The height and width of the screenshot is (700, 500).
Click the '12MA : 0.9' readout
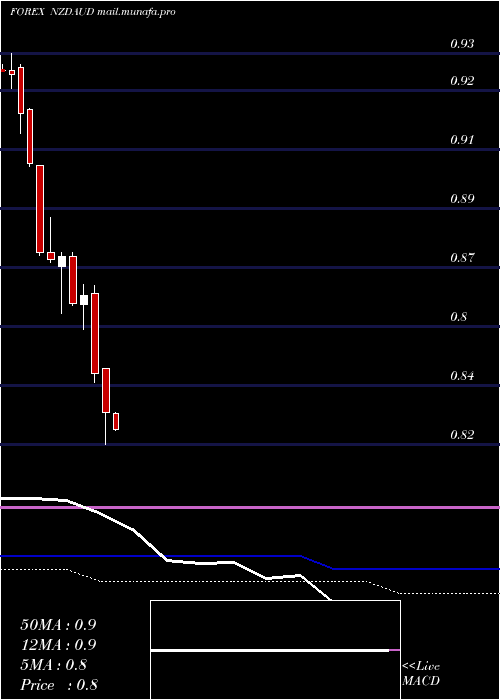click(x=58, y=645)
